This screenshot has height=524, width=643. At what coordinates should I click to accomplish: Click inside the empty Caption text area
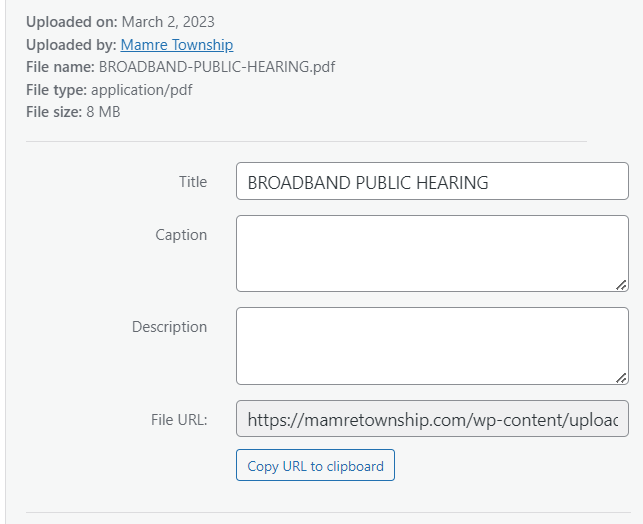(431, 253)
